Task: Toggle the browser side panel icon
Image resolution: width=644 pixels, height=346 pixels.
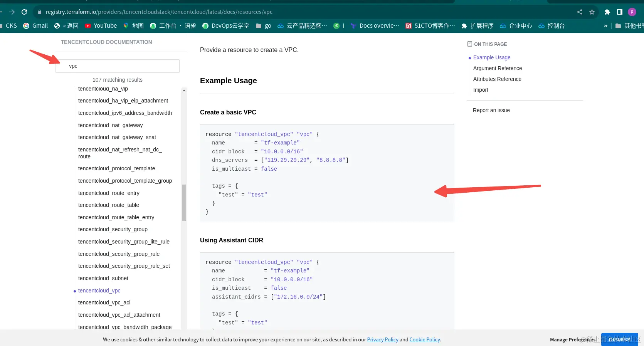Action: (620, 12)
